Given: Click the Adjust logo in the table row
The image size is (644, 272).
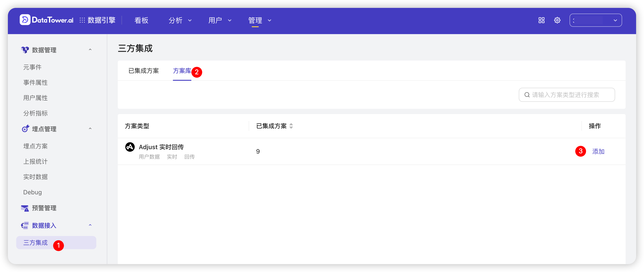Looking at the screenshot, I should (130, 147).
